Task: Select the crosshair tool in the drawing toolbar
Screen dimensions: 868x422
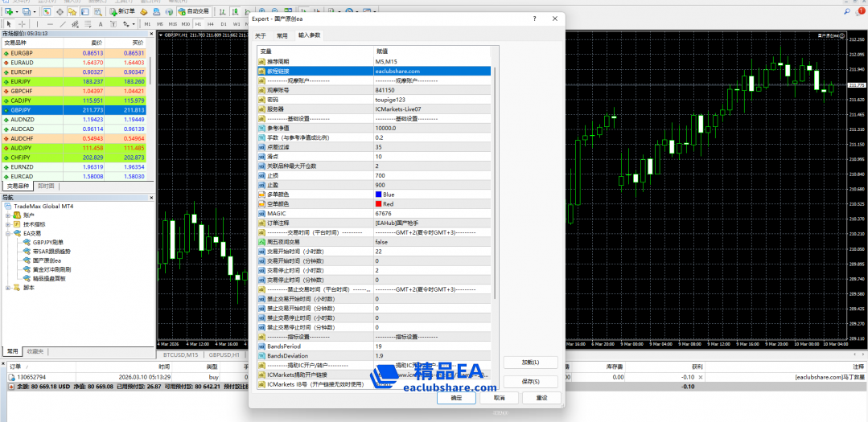Action: [x=22, y=24]
